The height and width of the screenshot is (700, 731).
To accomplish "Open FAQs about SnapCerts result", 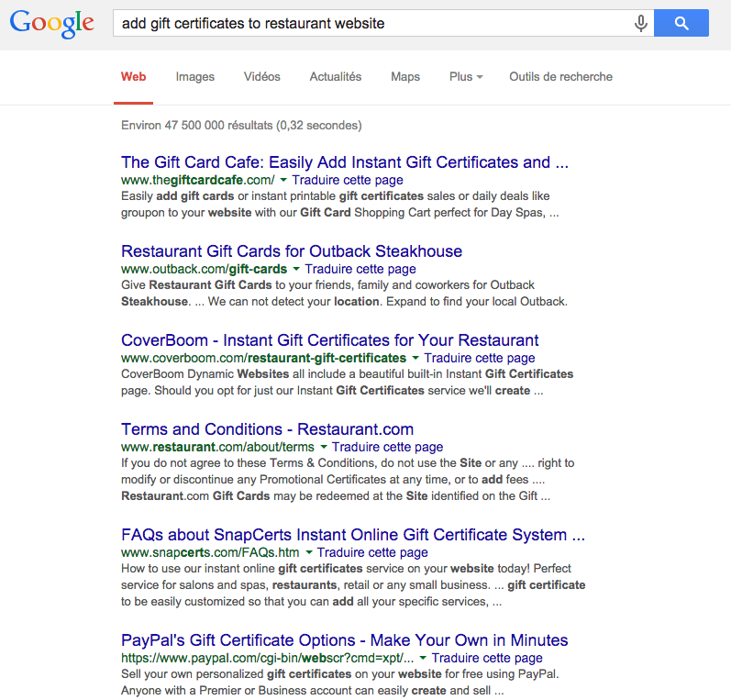I will (x=353, y=535).
